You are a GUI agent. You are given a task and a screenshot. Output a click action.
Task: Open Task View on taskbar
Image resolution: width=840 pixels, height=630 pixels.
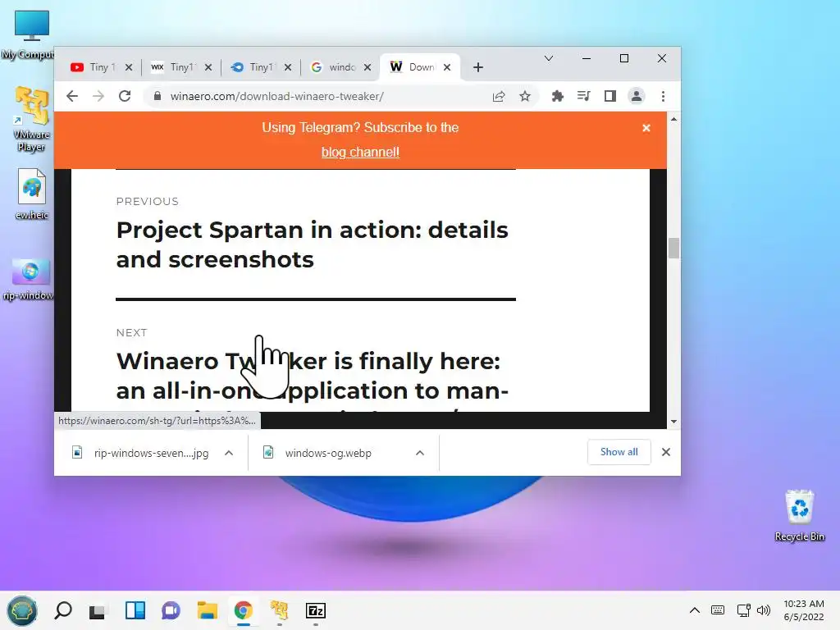coord(98,610)
